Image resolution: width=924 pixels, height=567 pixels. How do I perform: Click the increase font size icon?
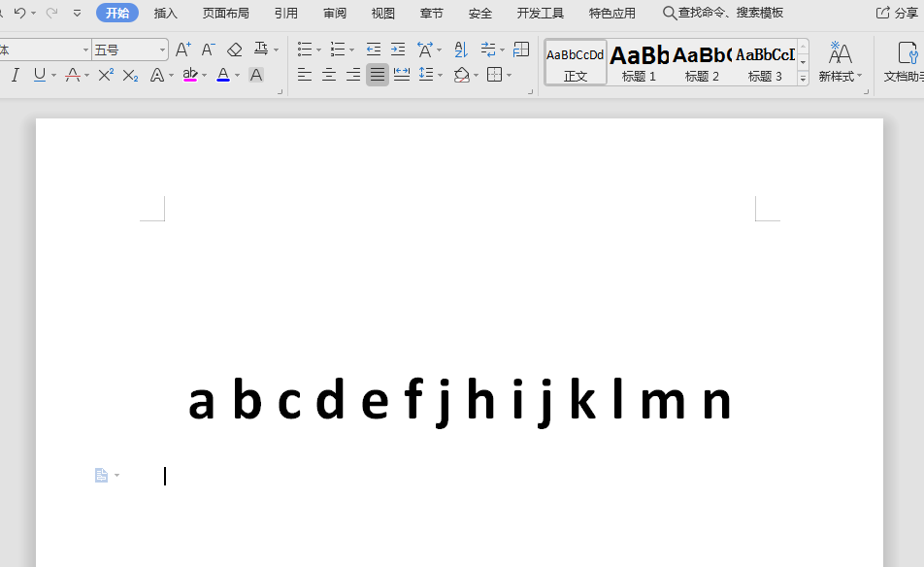(x=183, y=50)
